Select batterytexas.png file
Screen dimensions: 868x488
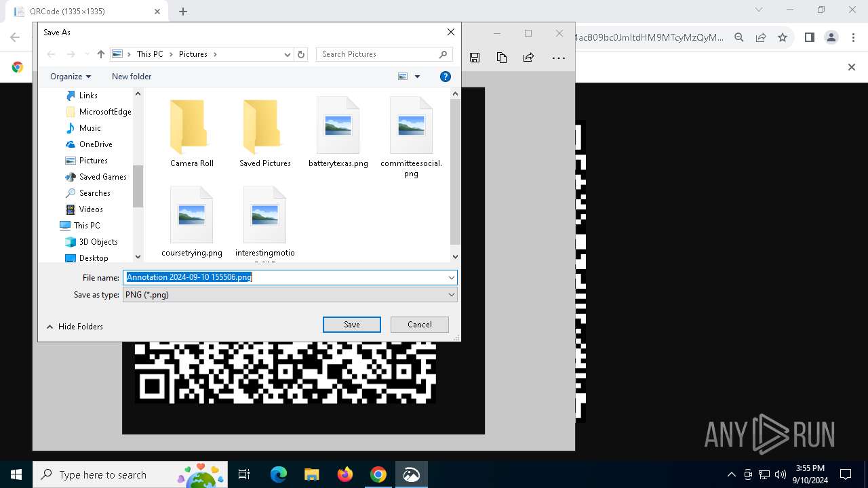[x=338, y=133]
